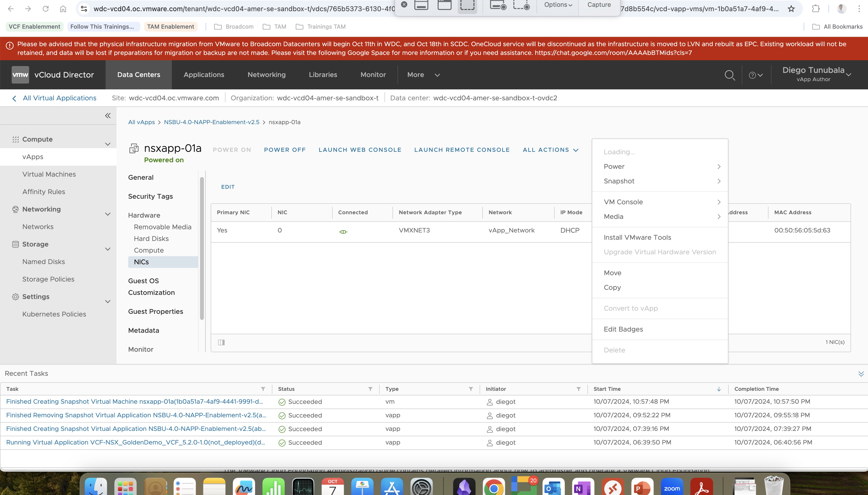The image size is (868, 495).
Task: Click the vmw vCloud Director logo
Action: (x=20, y=75)
